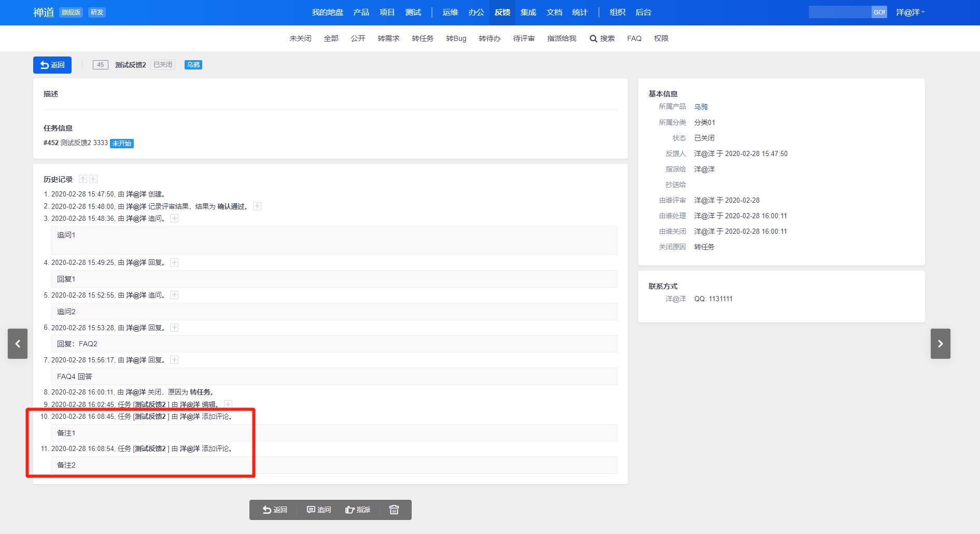980x534 pixels.
Task: Click the 禅道 logo in the header
Action: [x=44, y=12]
